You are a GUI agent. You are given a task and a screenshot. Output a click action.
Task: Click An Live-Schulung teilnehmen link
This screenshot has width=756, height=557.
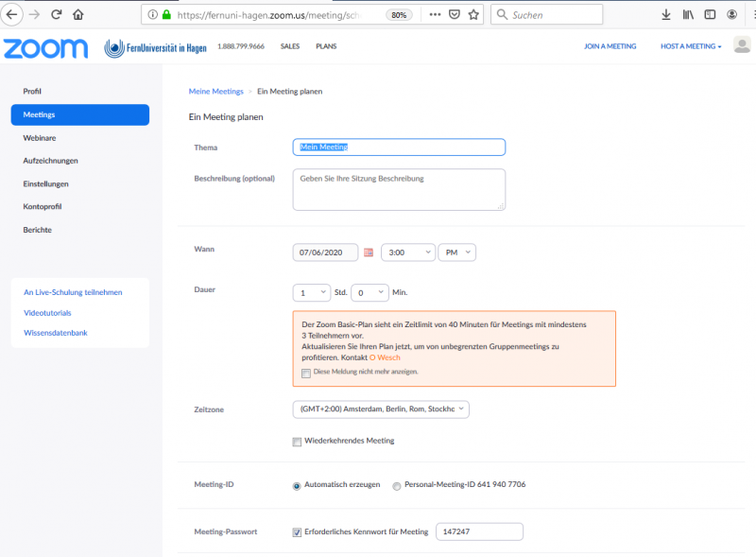pyautogui.click(x=73, y=292)
